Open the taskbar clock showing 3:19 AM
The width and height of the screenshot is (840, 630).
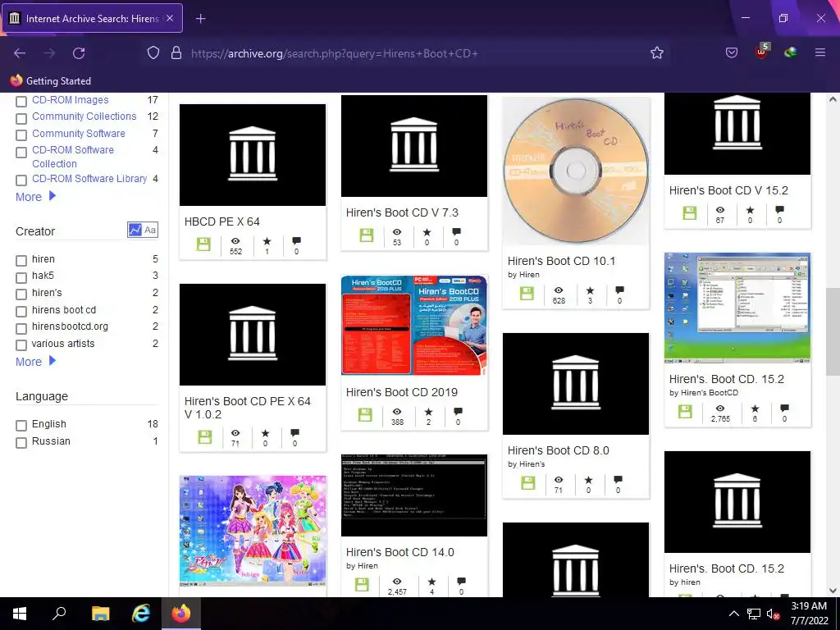point(809,614)
